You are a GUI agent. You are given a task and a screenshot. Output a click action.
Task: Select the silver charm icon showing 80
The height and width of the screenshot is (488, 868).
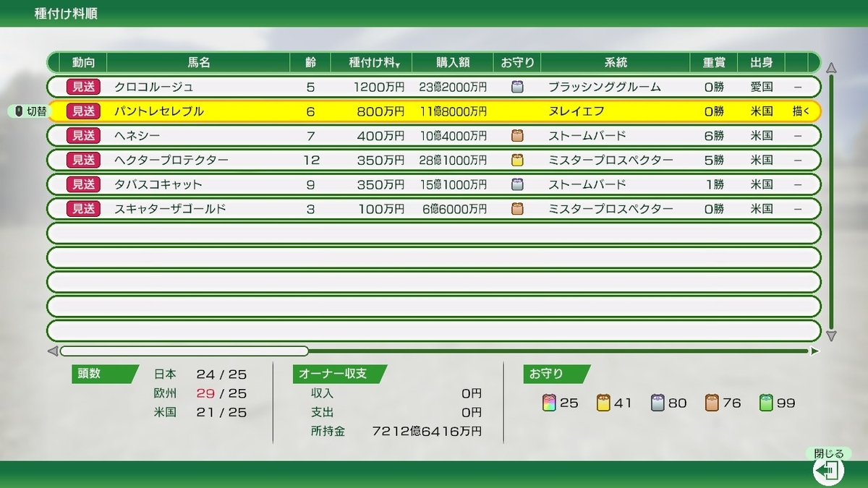tap(658, 403)
